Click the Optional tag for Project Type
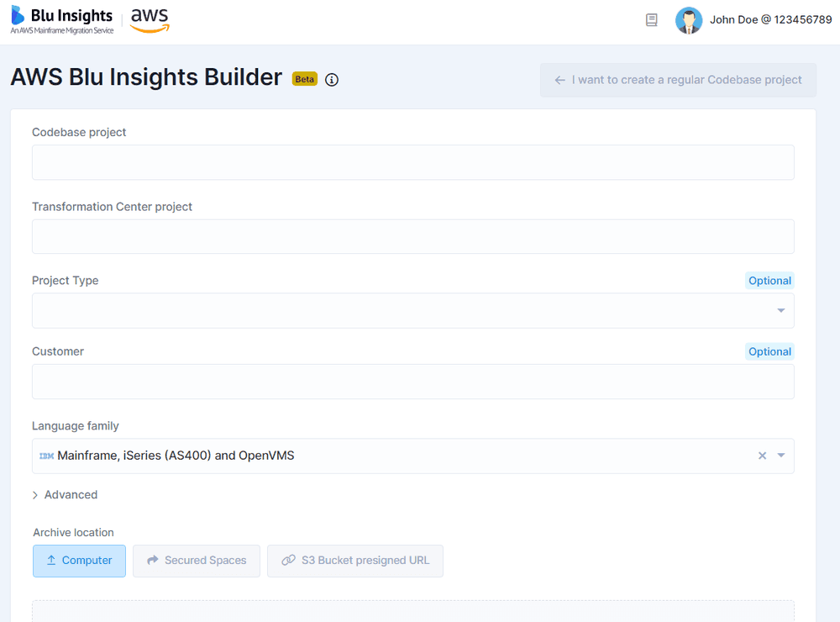The height and width of the screenshot is (622, 840). coord(769,281)
